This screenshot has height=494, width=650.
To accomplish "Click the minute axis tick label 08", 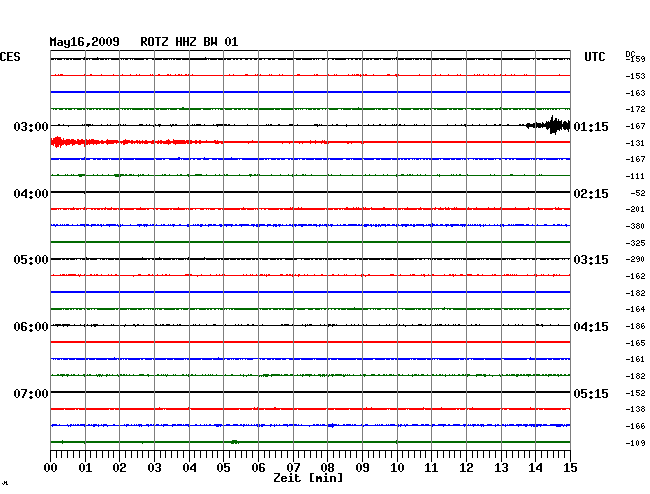I will point(327,468).
